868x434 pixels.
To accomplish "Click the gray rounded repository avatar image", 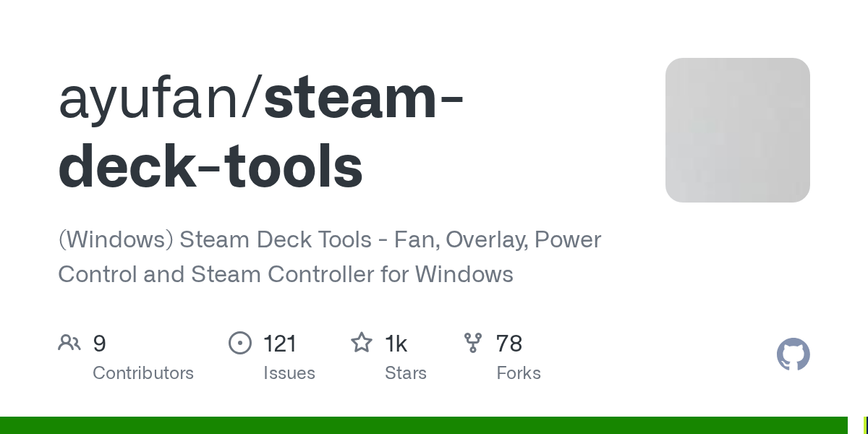I will [x=738, y=130].
